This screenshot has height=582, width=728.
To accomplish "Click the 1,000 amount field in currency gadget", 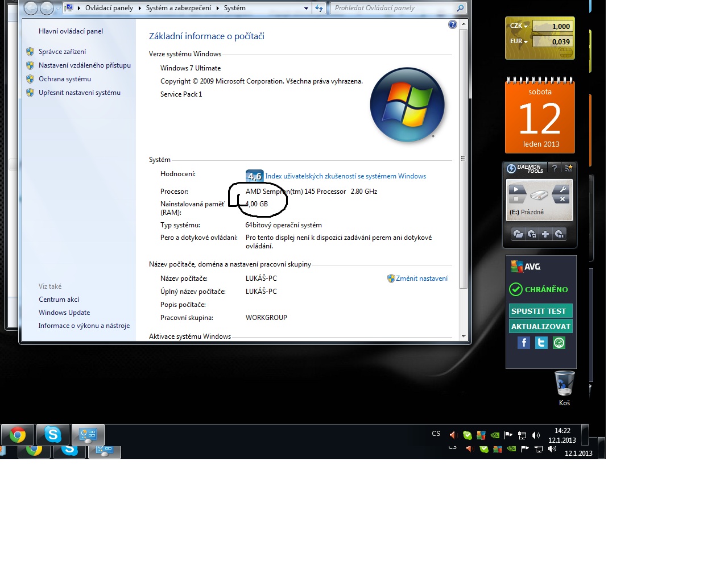I will 552,26.
